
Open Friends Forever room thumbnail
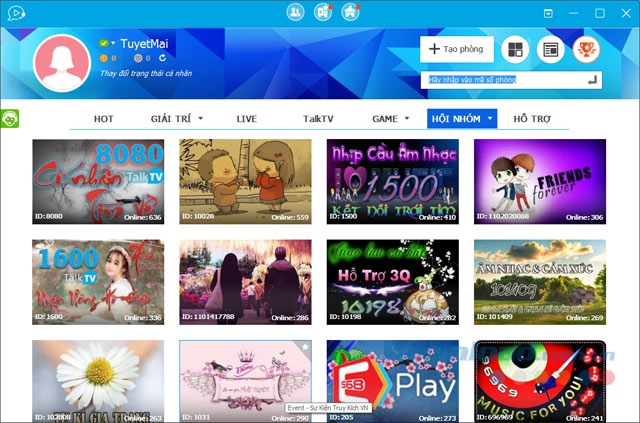pos(540,182)
